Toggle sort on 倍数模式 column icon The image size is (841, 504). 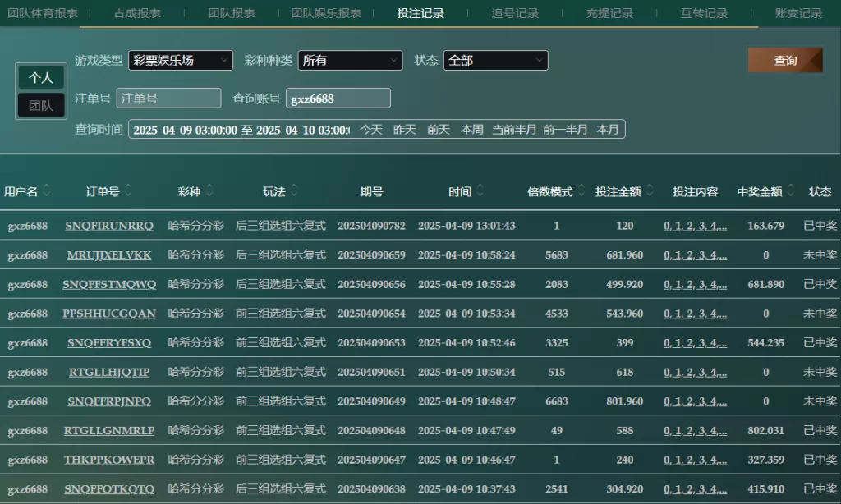[x=581, y=191]
